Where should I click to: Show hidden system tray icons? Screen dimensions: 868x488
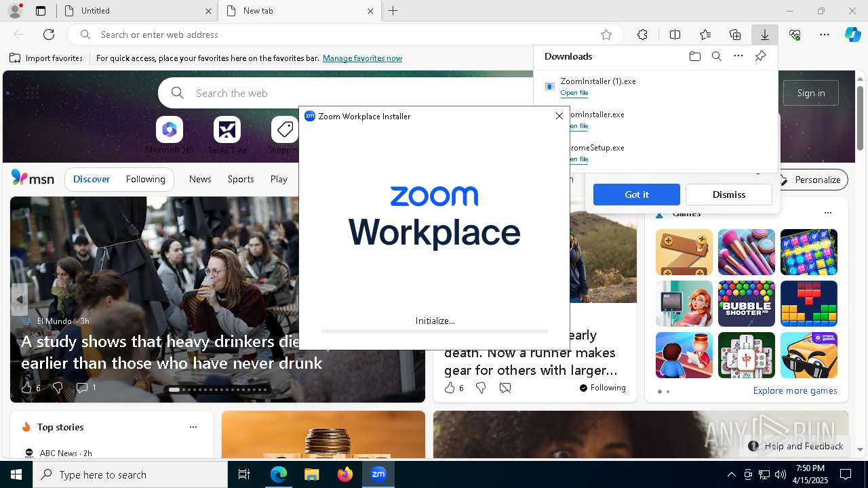click(731, 474)
